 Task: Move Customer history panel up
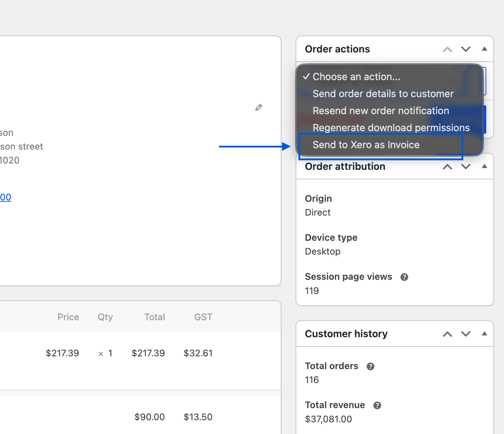pyautogui.click(x=447, y=334)
